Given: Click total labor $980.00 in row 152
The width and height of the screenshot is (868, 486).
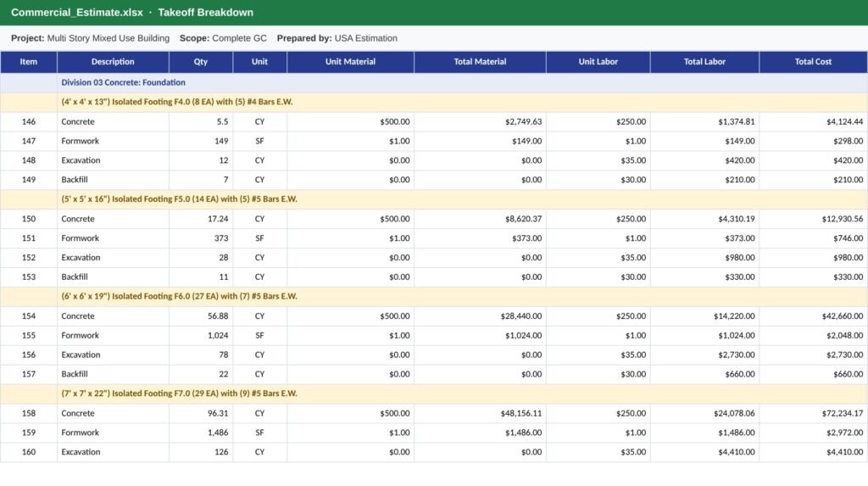Looking at the screenshot, I should (704, 258).
